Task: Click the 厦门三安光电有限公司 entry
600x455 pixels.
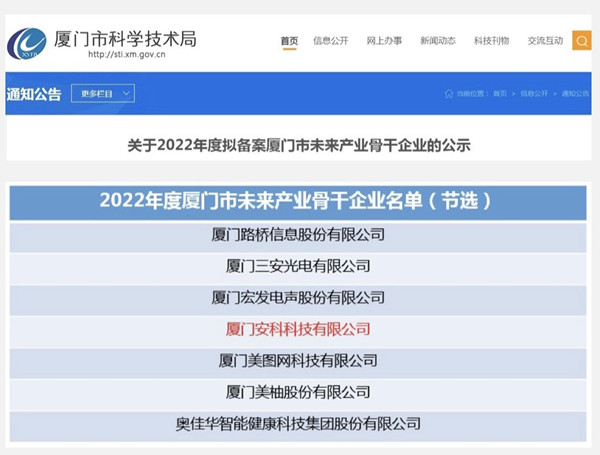Action: 298,266
